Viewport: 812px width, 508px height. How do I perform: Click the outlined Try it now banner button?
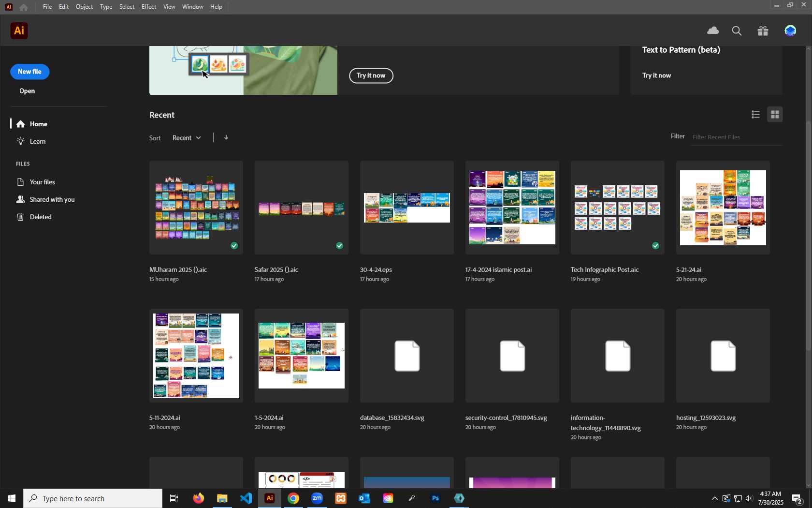(371, 75)
